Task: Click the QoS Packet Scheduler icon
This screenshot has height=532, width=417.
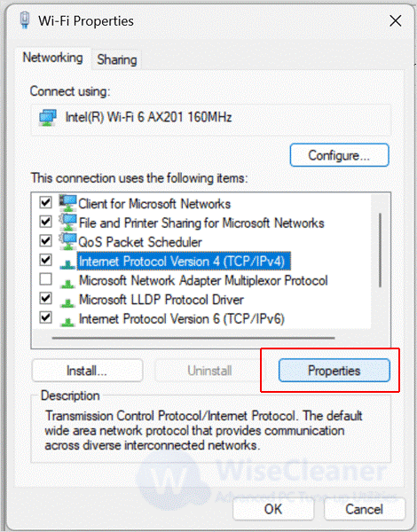Action: 68,242
